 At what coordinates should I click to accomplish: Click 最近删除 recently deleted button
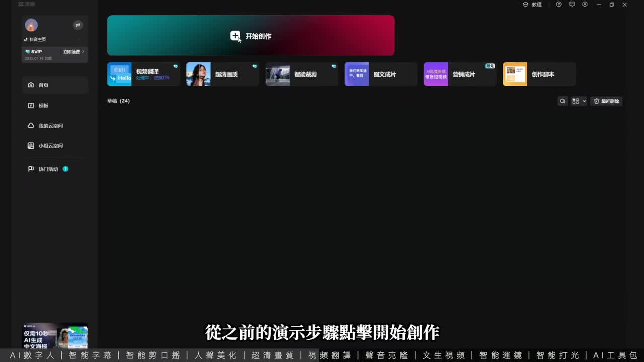[x=606, y=101]
